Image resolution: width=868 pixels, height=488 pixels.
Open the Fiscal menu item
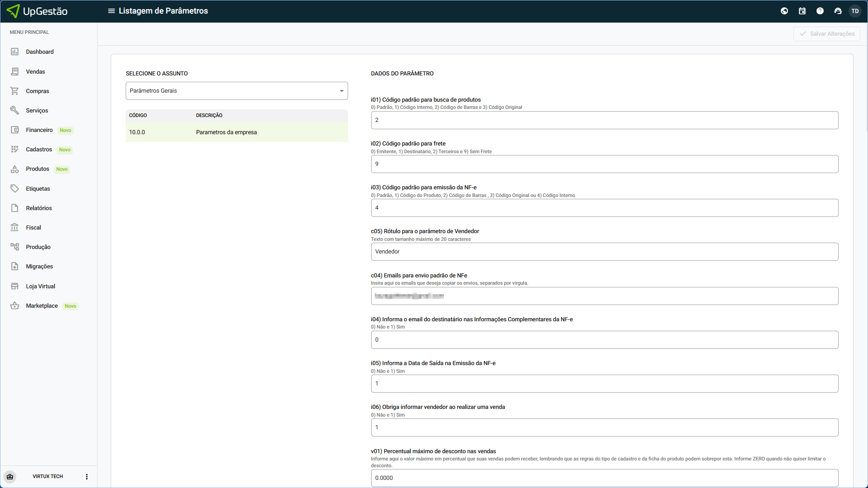tap(33, 228)
